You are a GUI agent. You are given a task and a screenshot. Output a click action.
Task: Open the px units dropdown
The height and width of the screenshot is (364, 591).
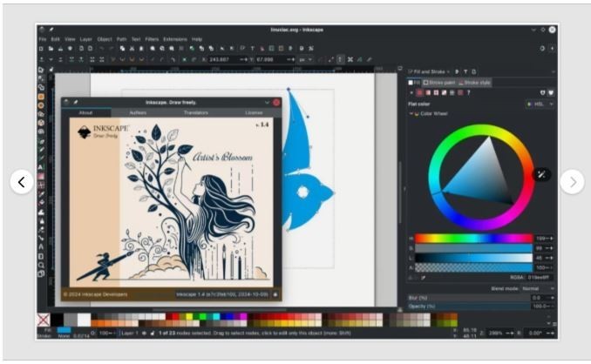(x=306, y=59)
